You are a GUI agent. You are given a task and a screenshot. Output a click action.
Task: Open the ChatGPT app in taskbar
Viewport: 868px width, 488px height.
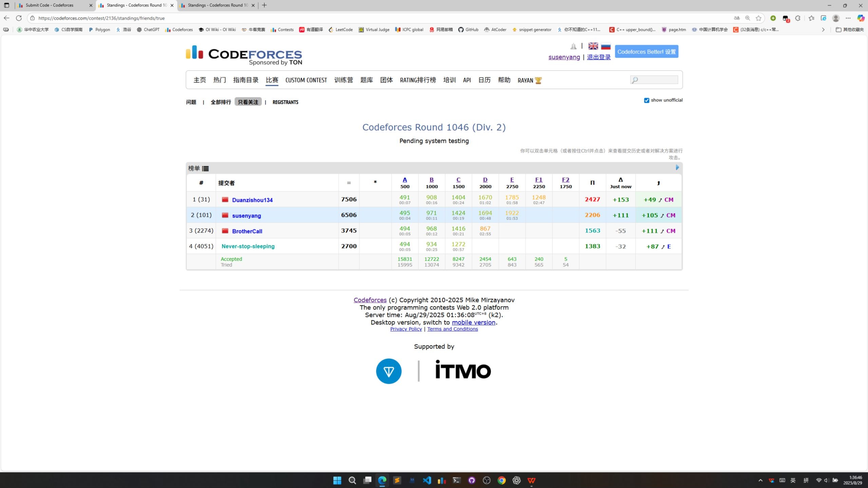(516, 480)
